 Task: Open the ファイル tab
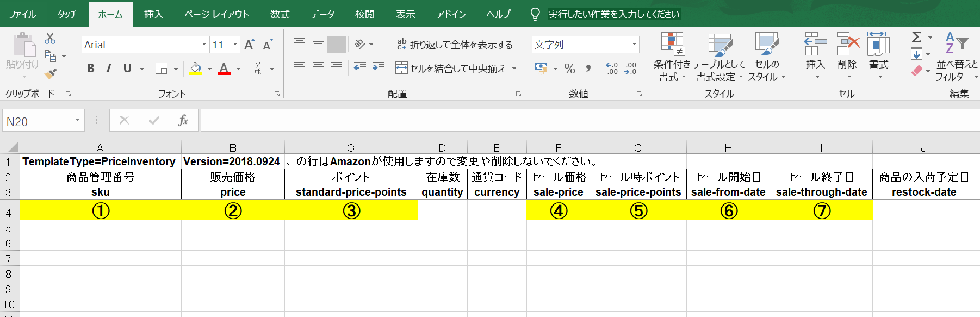[22, 14]
